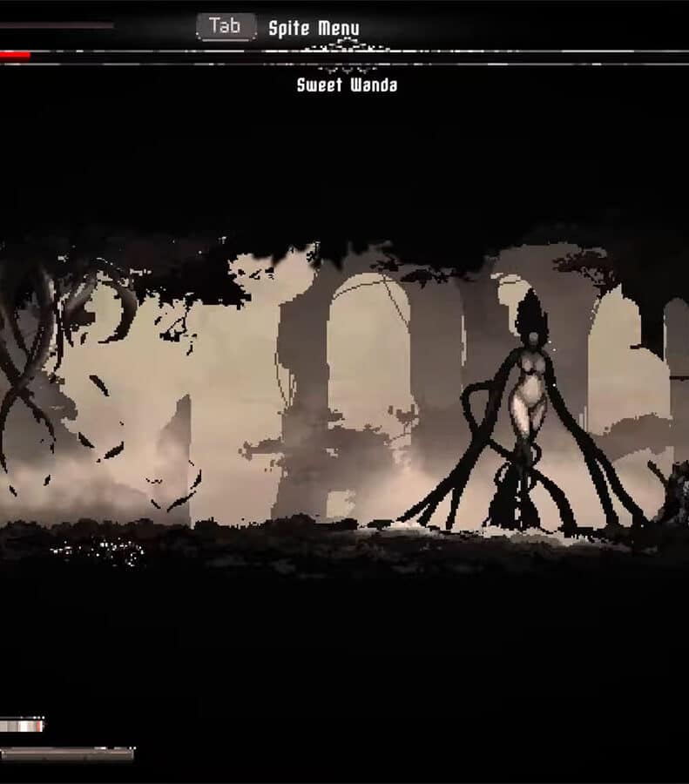Click the segmented white meter at bottom left
689x784 pixels.
point(21,725)
